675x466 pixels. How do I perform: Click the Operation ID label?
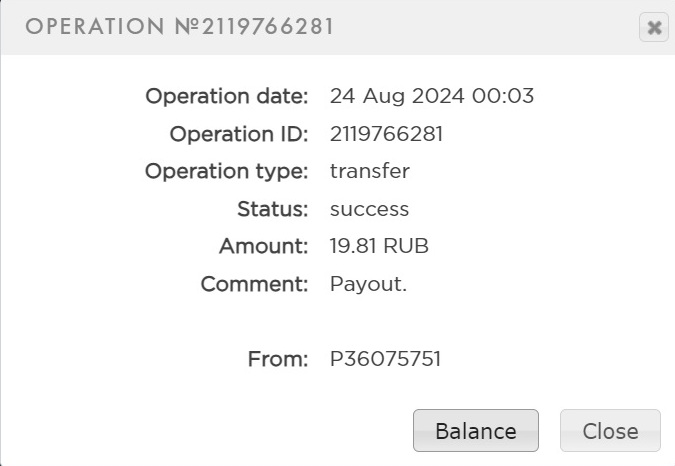239,134
